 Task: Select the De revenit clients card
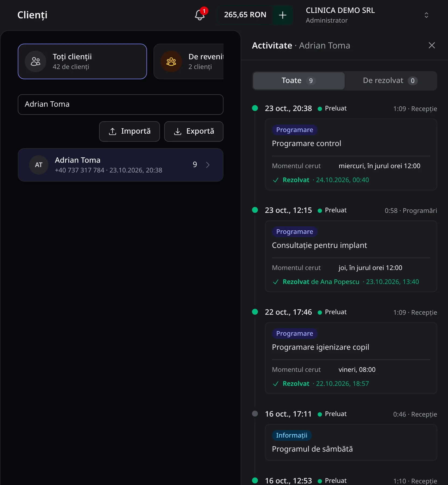pos(189,61)
